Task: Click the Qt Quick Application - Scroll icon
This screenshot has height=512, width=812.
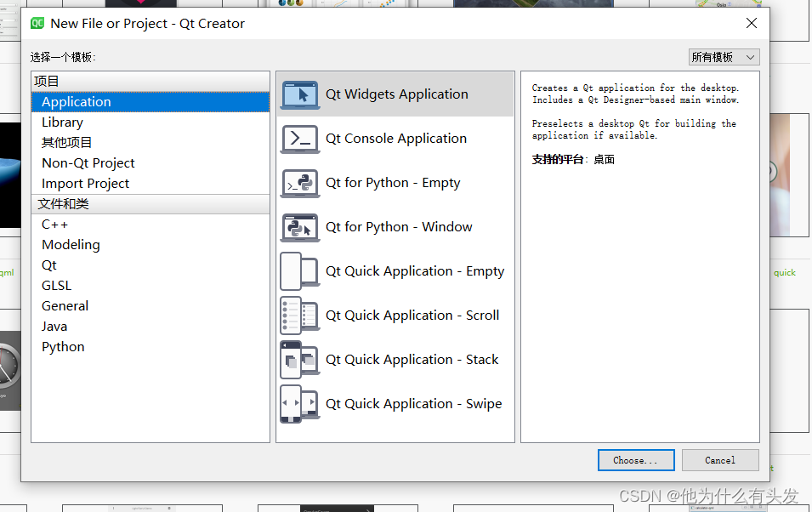Action: point(300,316)
